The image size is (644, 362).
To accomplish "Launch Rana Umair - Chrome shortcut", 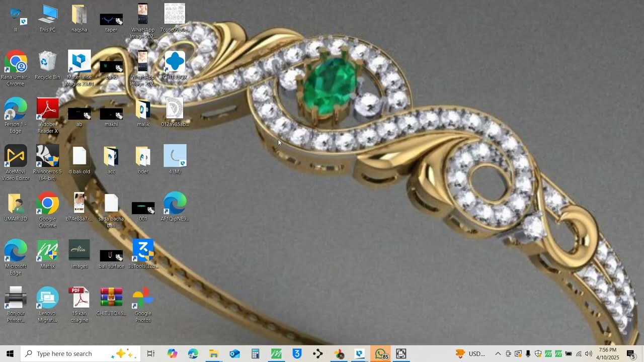I will click(x=16, y=69).
